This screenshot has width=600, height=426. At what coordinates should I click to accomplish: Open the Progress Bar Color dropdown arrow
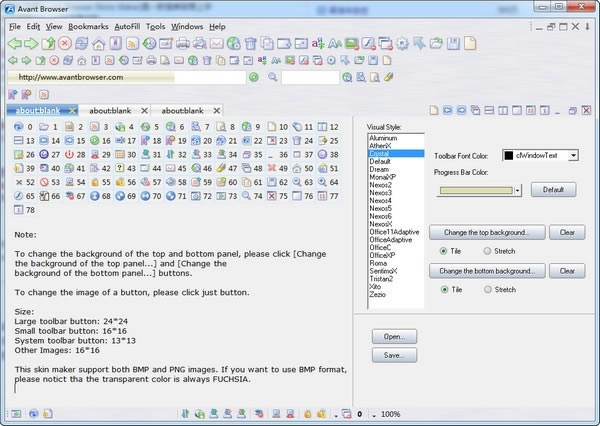(518, 190)
